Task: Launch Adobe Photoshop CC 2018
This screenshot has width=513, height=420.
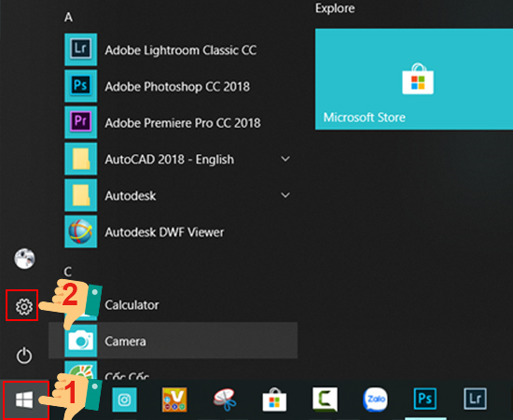Action: 173,86
